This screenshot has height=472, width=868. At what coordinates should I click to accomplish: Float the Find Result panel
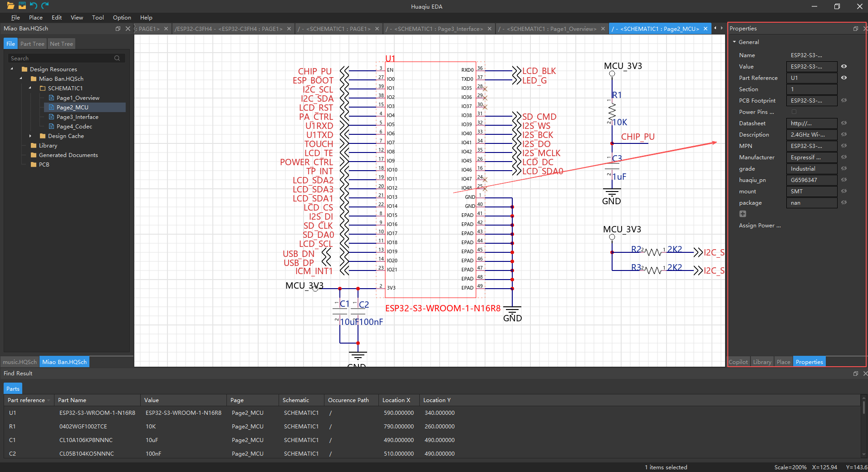click(x=856, y=374)
